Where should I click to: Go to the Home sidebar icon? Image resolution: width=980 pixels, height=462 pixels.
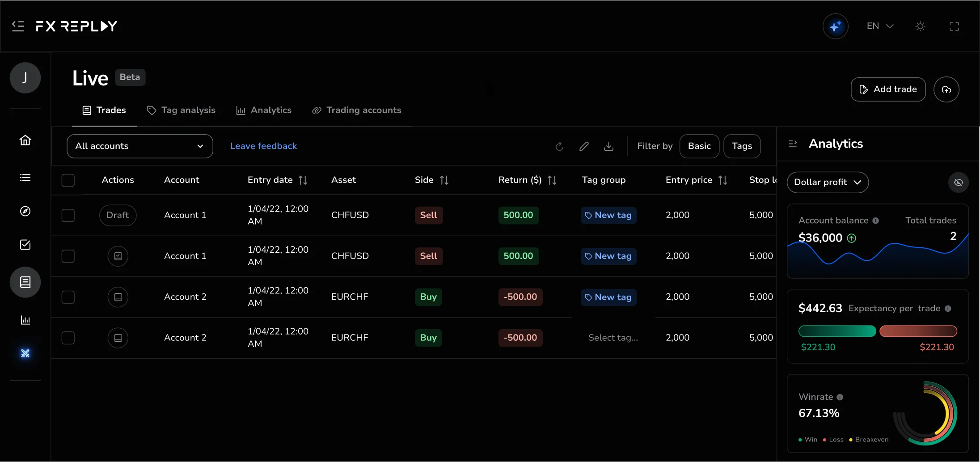(25, 140)
